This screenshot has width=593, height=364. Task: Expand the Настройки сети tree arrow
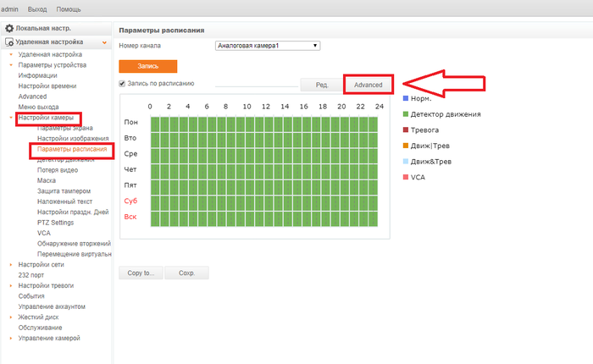coord(11,265)
